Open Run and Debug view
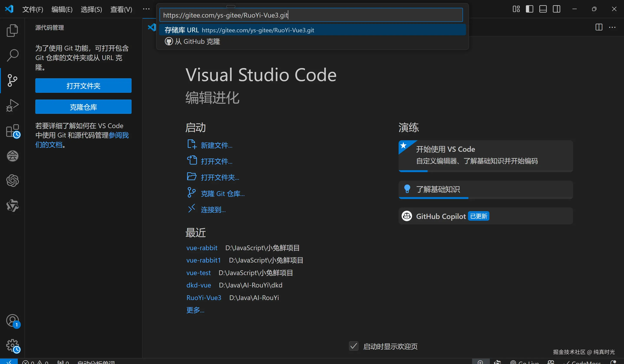 [x=12, y=106]
